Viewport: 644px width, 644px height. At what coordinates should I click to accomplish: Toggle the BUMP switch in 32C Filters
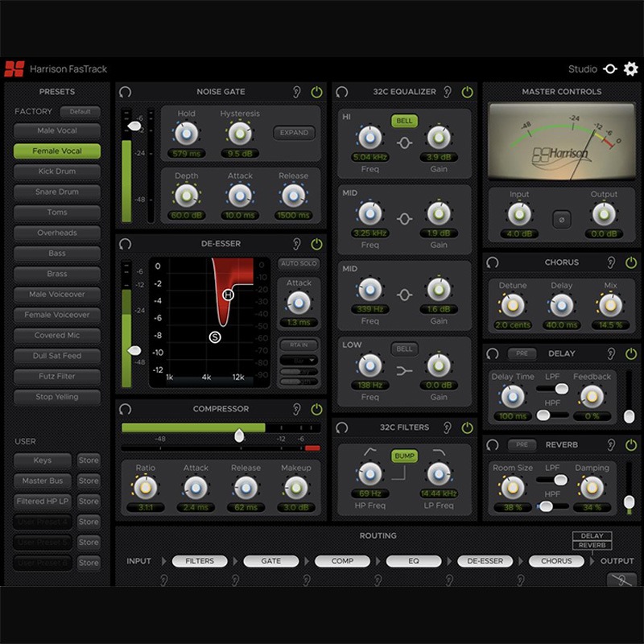pos(405,456)
